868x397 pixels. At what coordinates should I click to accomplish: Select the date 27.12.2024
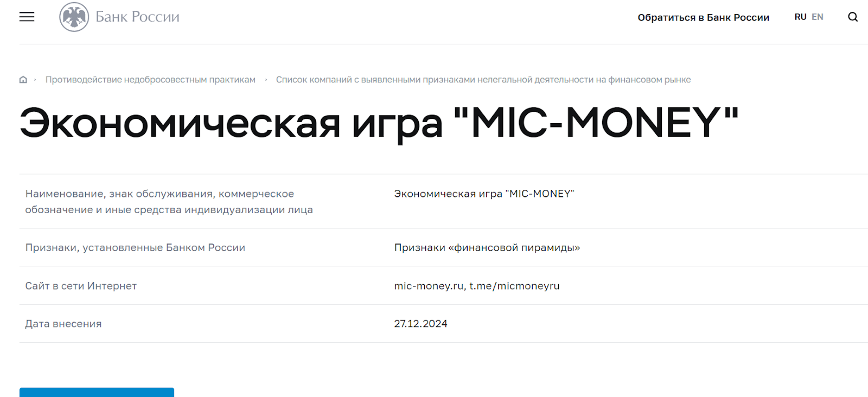pos(420,324)
